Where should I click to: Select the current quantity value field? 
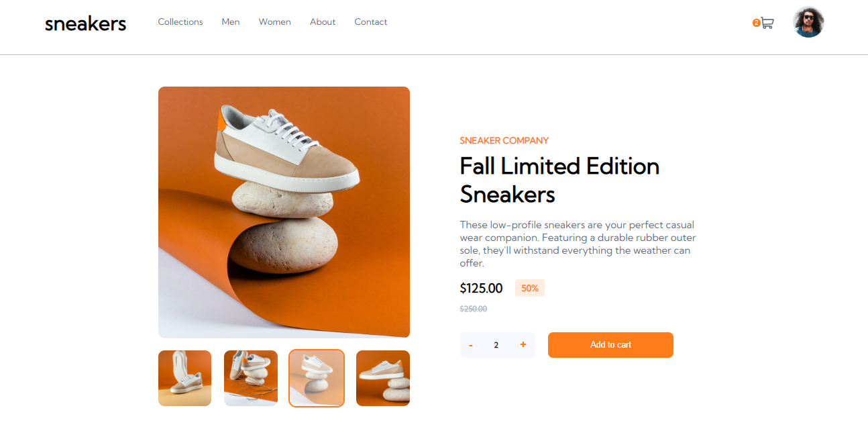496,344
